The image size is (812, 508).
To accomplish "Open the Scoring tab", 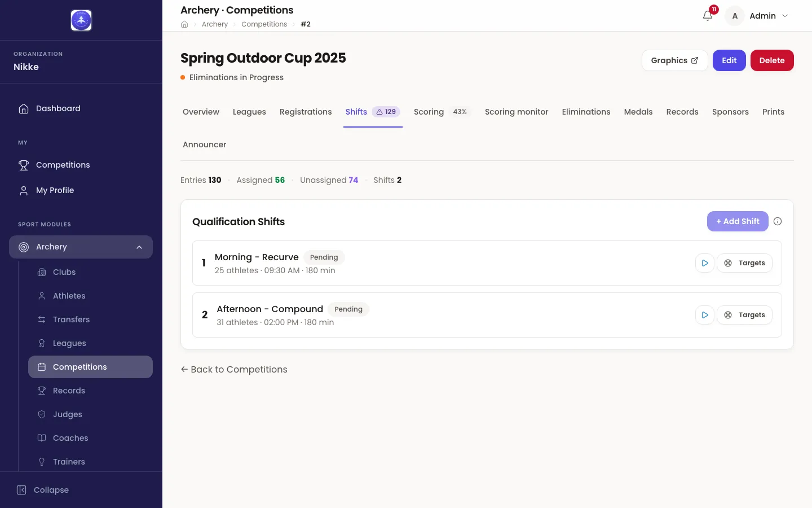I will pyautogui.click(x=442, y=112).
